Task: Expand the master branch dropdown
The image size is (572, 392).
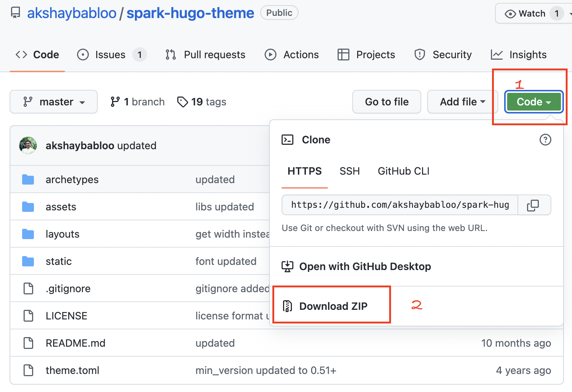Action: tap(54, 102)
